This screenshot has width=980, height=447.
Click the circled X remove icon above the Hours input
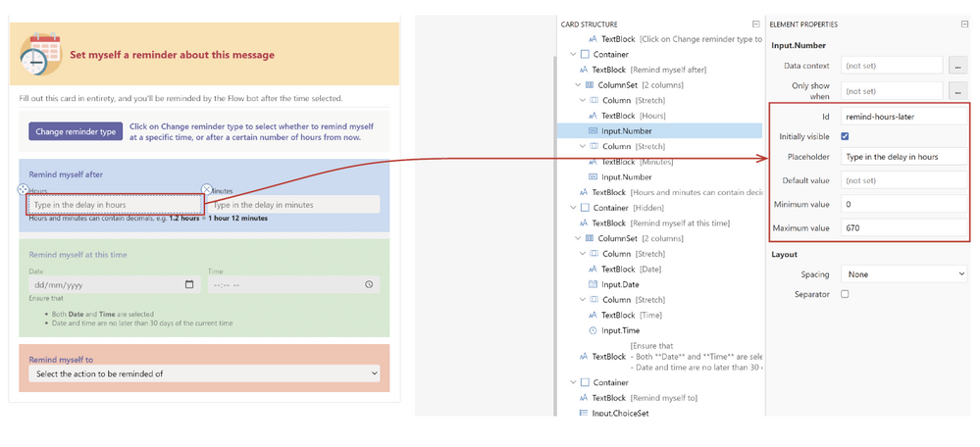click(x=207, y=188)
